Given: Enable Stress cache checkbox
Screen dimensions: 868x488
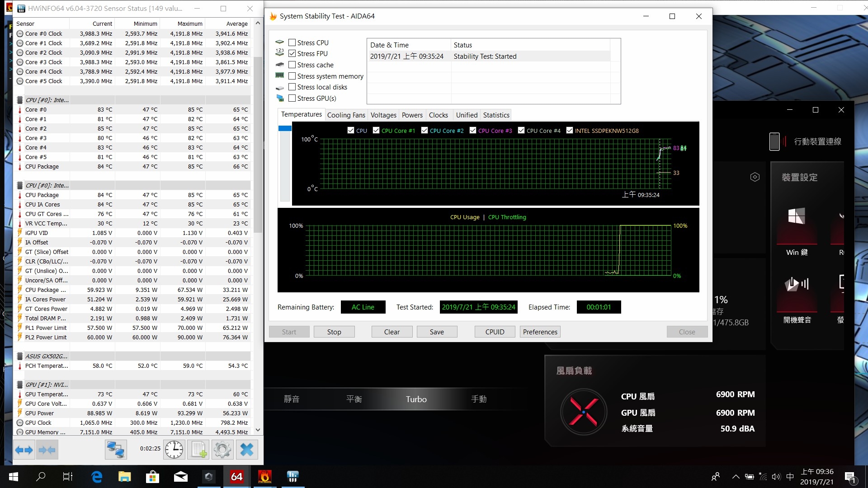Looking at the screenshot, I should click(292, 65).
